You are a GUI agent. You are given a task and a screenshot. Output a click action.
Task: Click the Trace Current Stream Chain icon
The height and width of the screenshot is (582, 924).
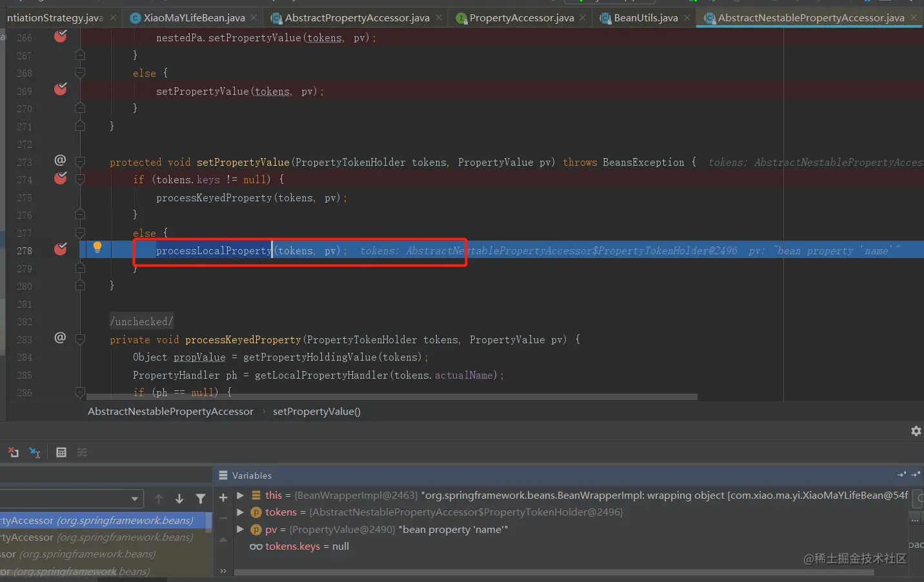click(x=82, y=452)
